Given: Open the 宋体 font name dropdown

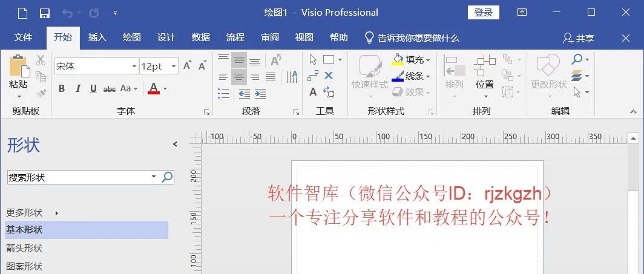Looking at the screenshot, I should coord(134,66).
